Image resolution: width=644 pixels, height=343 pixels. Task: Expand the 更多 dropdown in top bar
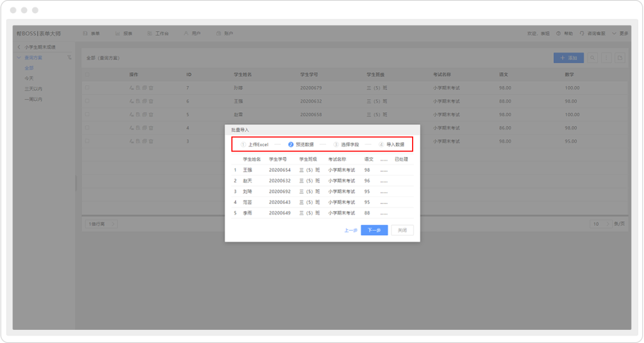click(x=620, y=33)
